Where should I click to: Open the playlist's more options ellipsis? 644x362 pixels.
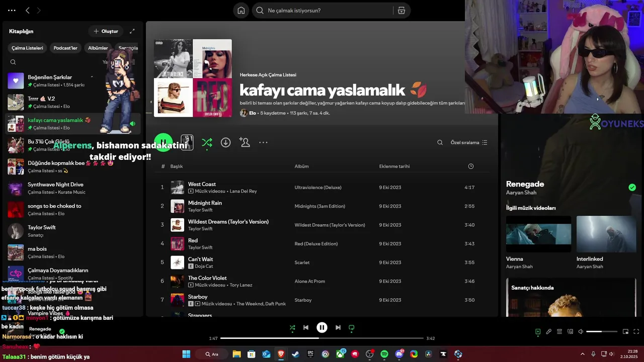263,143
